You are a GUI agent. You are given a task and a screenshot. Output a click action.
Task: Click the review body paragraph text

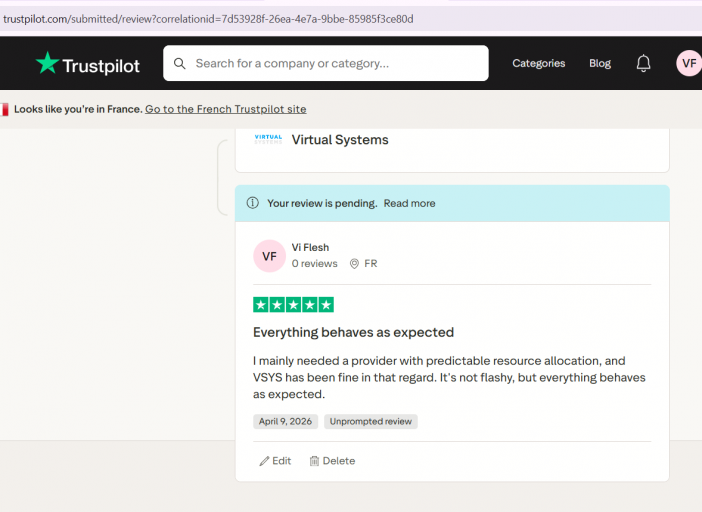(x=449, y=377)
